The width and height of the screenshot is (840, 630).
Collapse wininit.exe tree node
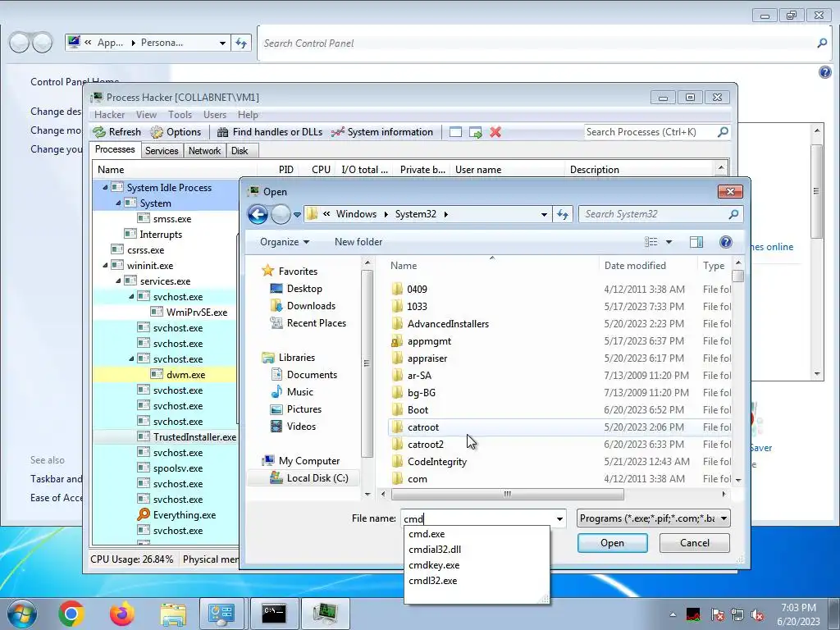point(105,265)
